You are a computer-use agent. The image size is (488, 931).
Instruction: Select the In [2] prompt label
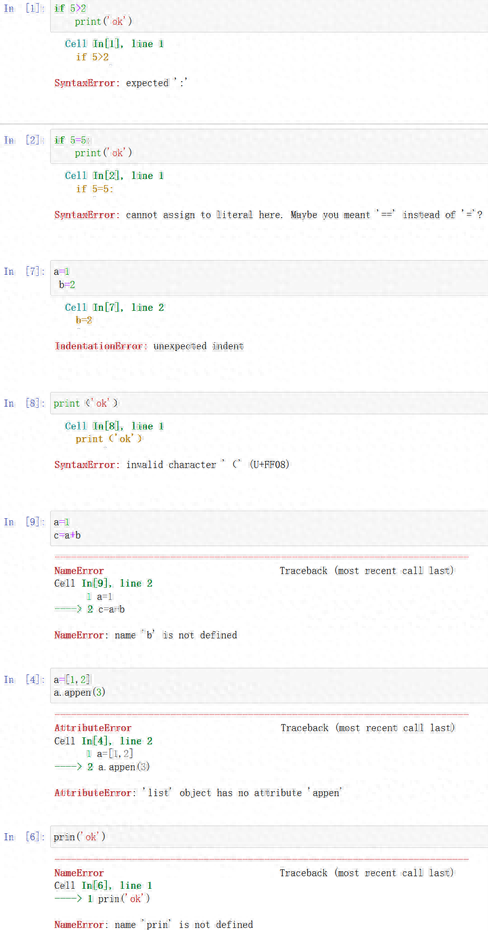24,140
